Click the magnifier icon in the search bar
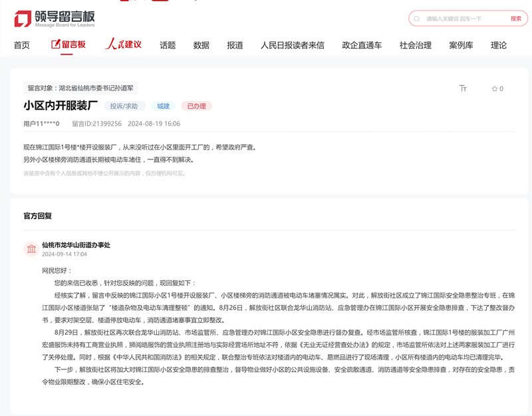The width and height of the screenshot is (532, 416). click(x=416, y=17)
